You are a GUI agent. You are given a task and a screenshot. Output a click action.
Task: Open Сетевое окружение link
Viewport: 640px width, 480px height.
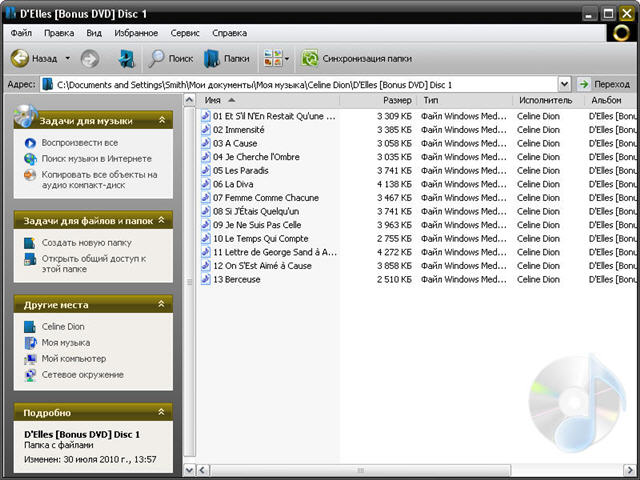(82, 375)
